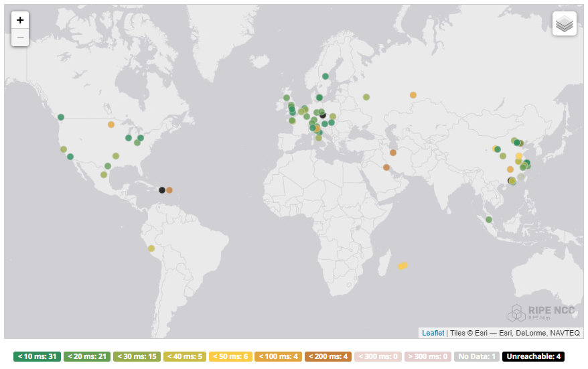Select the green probe near Singapore
Image resolution: width=588 pixels, height=369 pixels.
(489, 220)
